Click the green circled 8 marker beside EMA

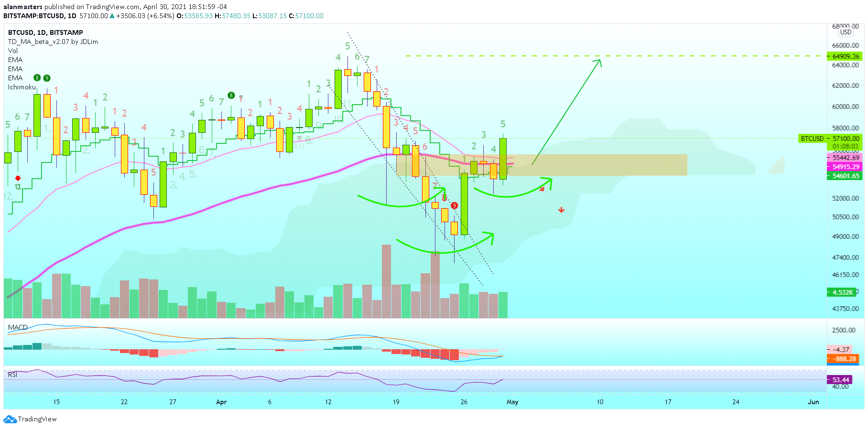click(x=37, y=78)
